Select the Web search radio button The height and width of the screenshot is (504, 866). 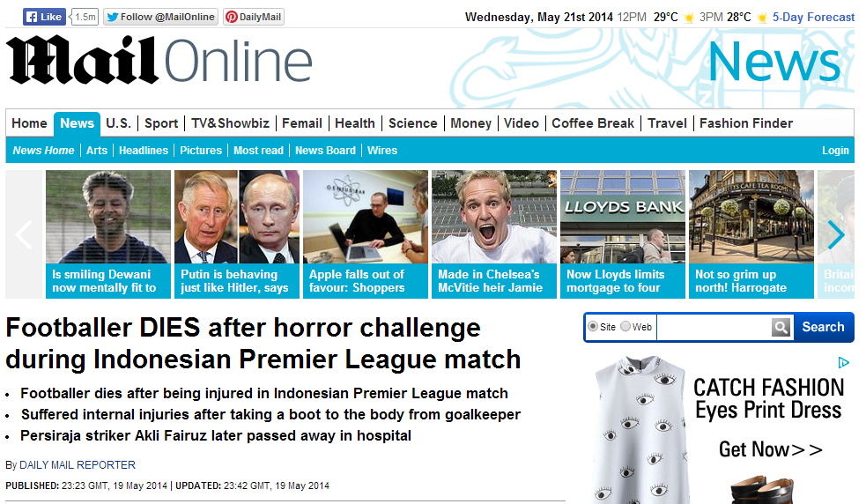pos(625,327)
